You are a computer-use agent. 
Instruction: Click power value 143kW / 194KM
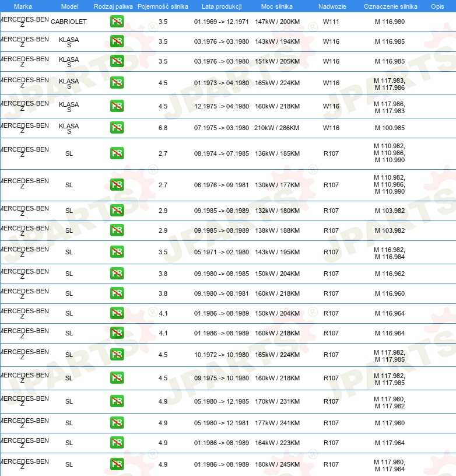pos(278,41)
